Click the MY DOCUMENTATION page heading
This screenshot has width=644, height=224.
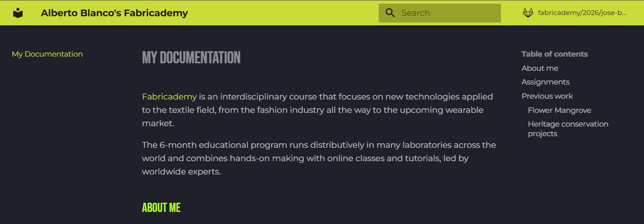tap(191, 58)
